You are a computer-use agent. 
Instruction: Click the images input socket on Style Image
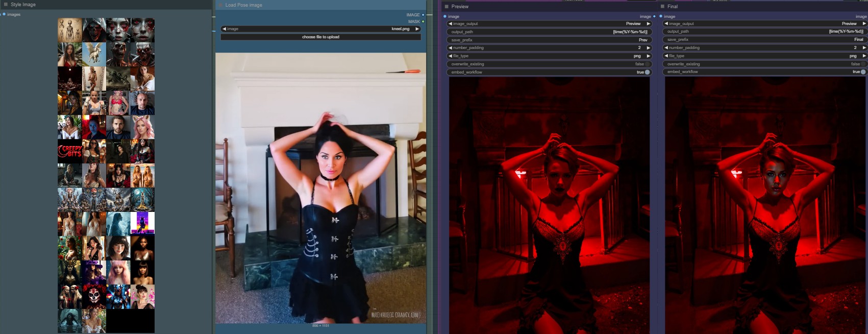(x=4, y=14)
